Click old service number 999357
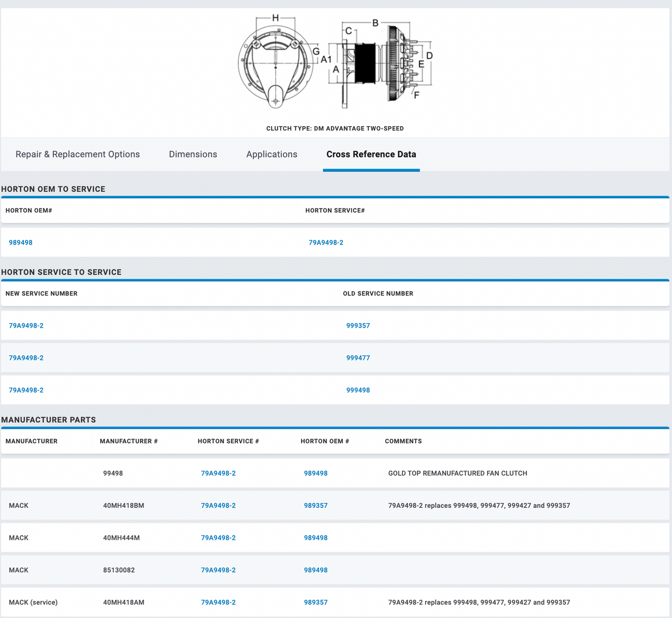 [358, 326]
